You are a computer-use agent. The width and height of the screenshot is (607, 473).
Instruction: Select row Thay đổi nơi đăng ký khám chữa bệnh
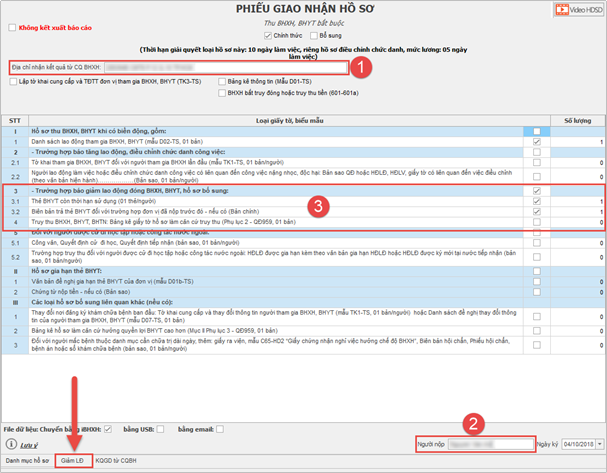[303, 316]
